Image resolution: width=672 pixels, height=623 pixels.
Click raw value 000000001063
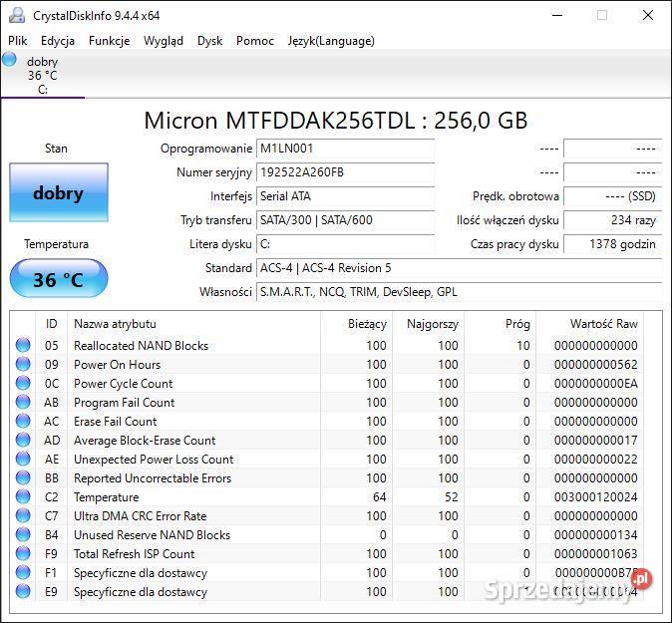[595, 553]
